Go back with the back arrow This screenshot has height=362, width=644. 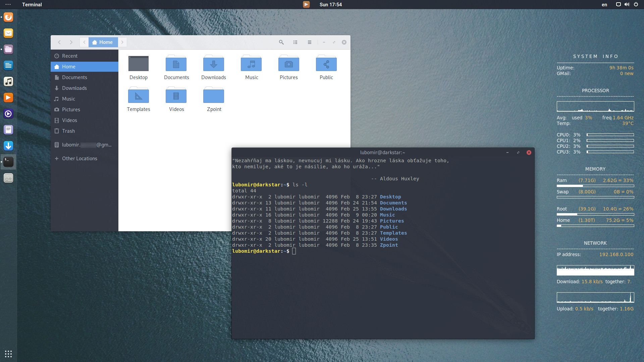coord(59,42)
